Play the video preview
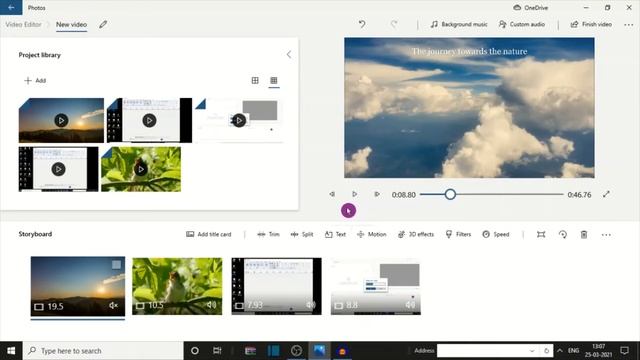The height and width of the screenshot is (360, 640). (x=354, y=194)
